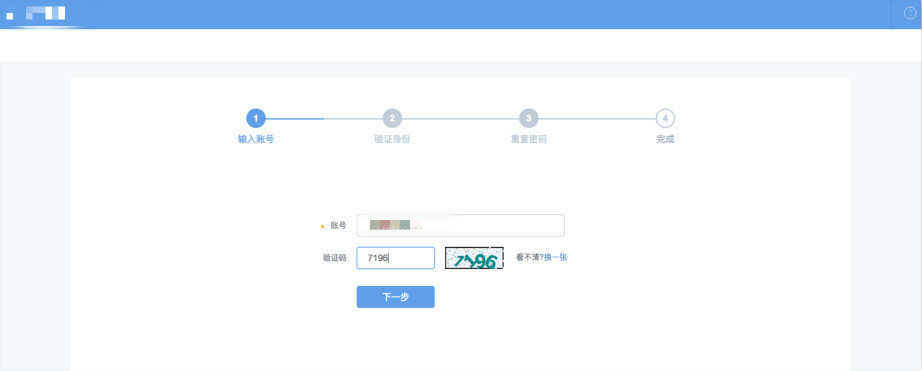Click the 完成 step label
Viewport: 922px width, 371px height.
665,140
